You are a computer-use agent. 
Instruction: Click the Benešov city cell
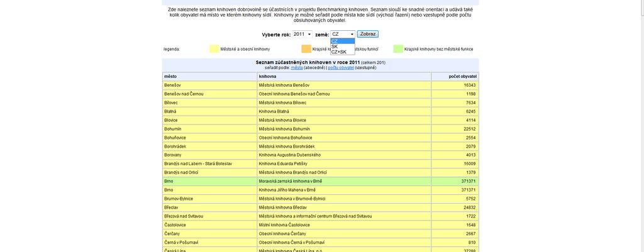209,85
